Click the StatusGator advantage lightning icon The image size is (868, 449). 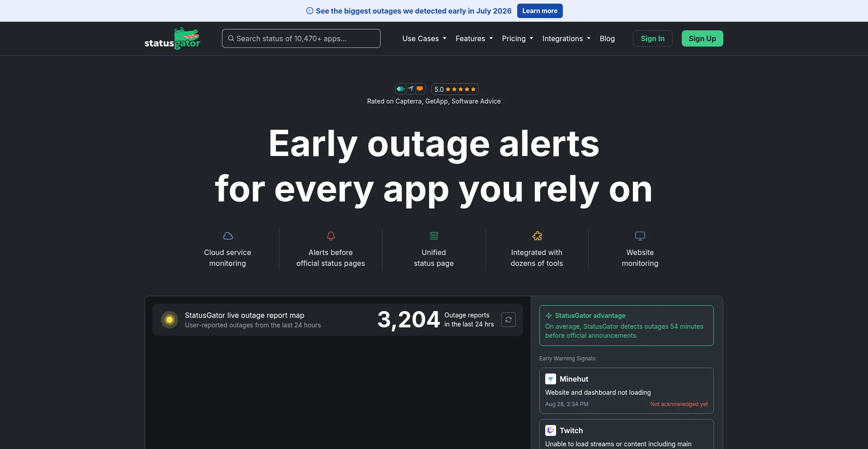549,316
